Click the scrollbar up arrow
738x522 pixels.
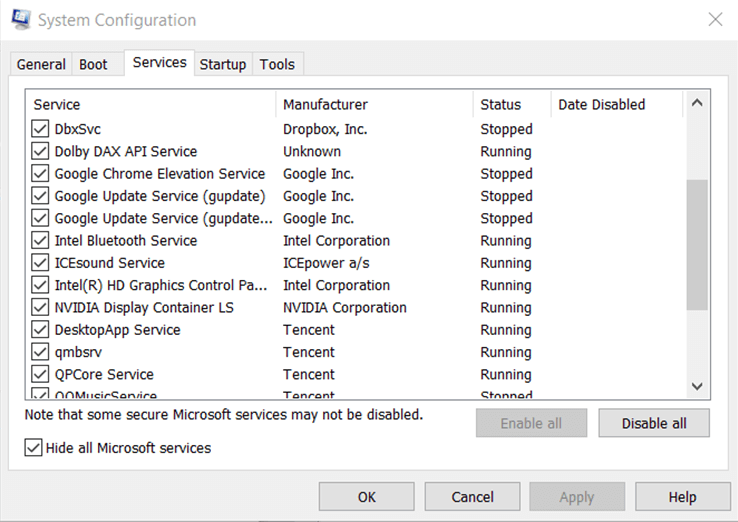coord(697,103)
